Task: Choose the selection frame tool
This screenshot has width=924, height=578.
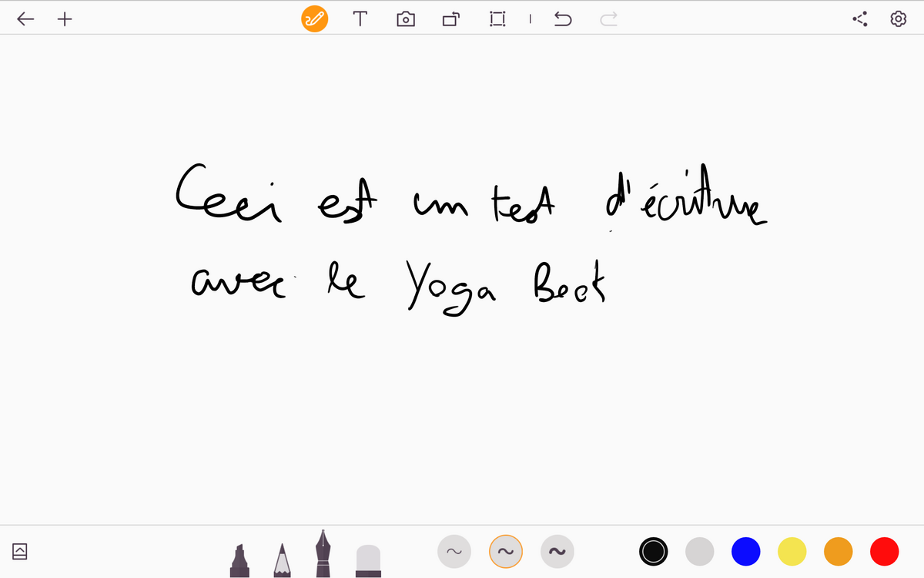Action: click(497, 19)
